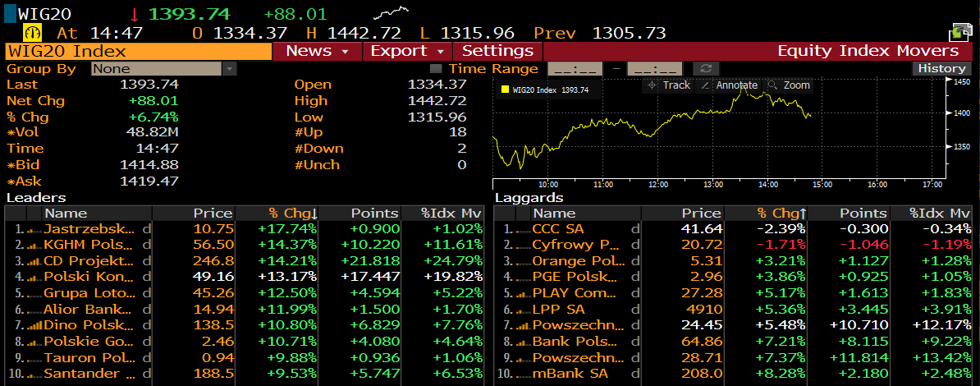Click the Ask value 1419.47
This screenshot has width=980, height=386.
(149, 182)
